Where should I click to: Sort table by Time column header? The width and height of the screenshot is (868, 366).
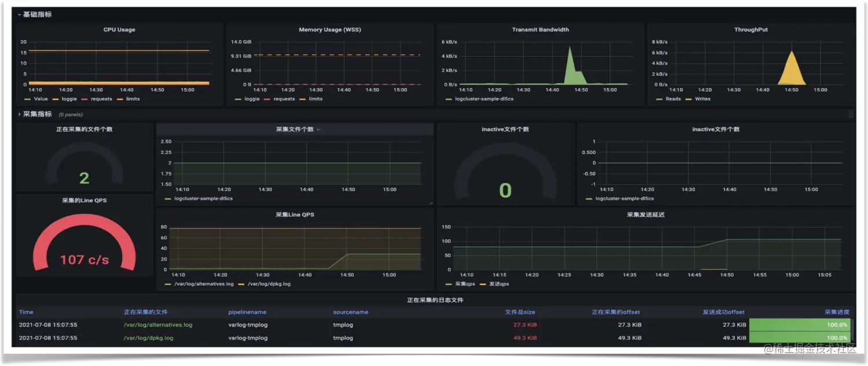(x=27, y=312)
